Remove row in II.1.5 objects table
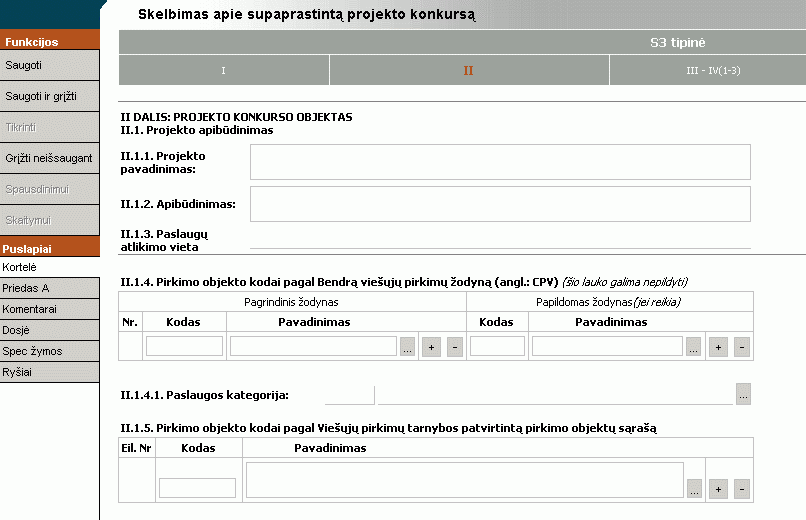 point(742,489)
